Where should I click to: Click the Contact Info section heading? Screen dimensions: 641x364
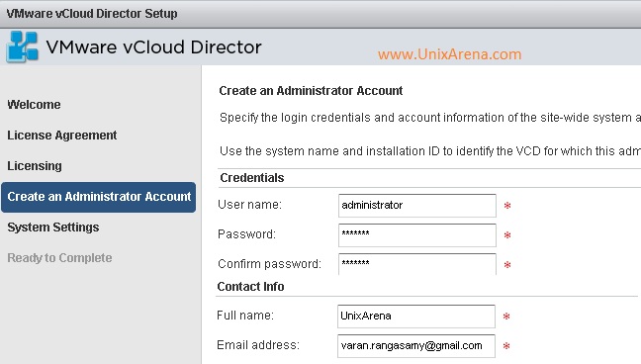pos(250,287)
